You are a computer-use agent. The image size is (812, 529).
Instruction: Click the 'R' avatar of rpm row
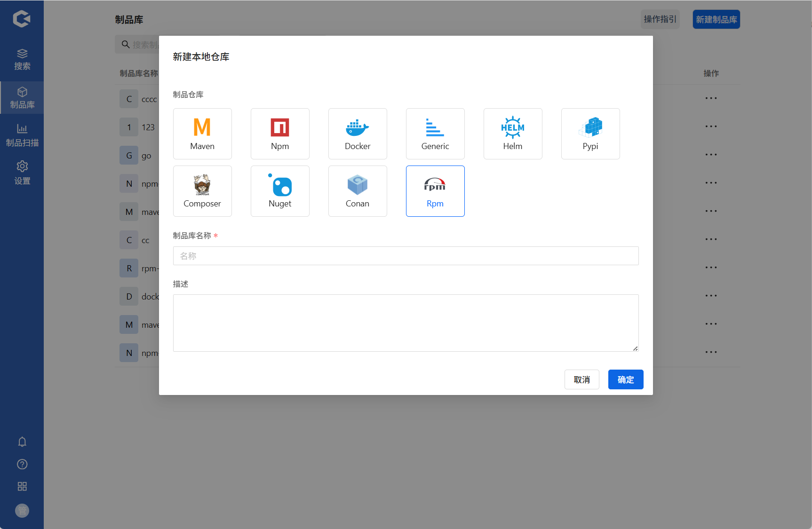[x=129, y=268]
